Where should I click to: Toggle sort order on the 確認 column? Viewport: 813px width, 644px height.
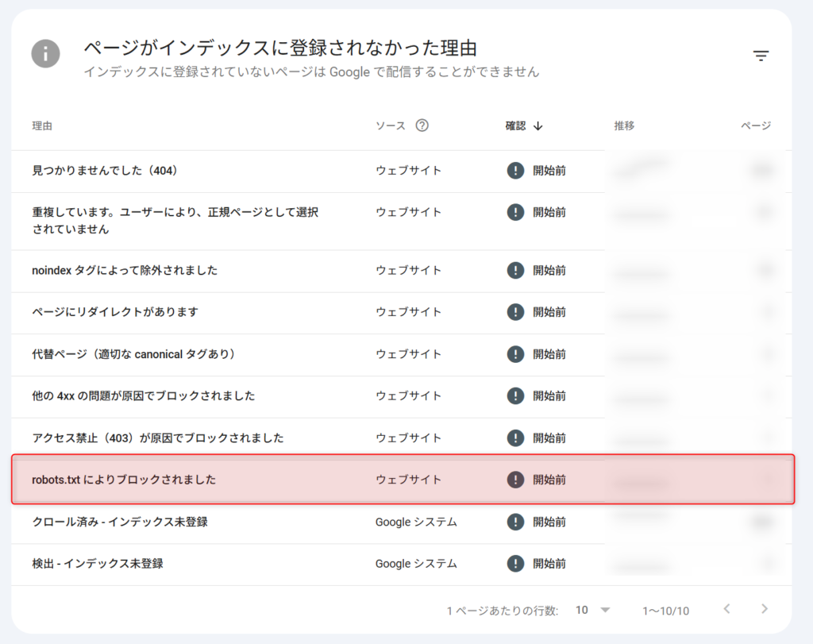click(514, 125)
